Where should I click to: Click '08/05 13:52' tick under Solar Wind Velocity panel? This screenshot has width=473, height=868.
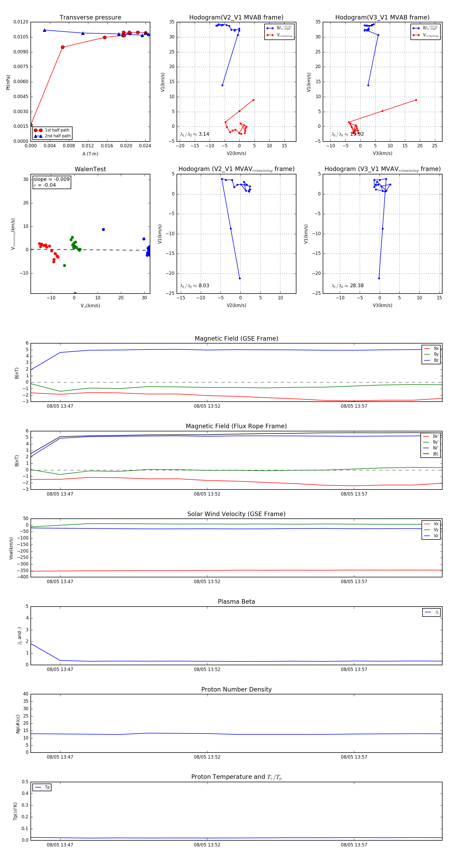(207, 581)
